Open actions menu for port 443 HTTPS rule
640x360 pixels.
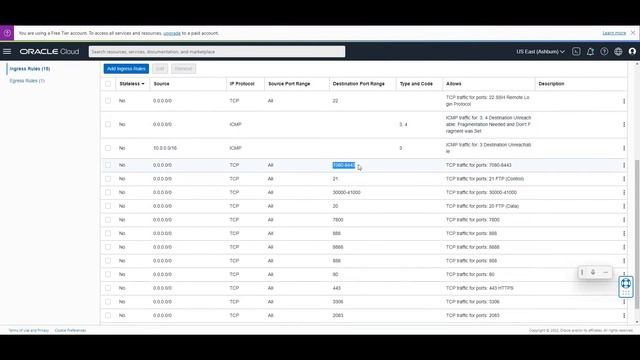(x=624, y=288)
